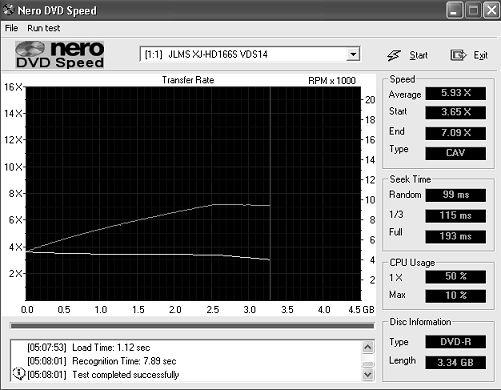Click the test progress bar
Screen dimensions: 501x390
point(192,326)
